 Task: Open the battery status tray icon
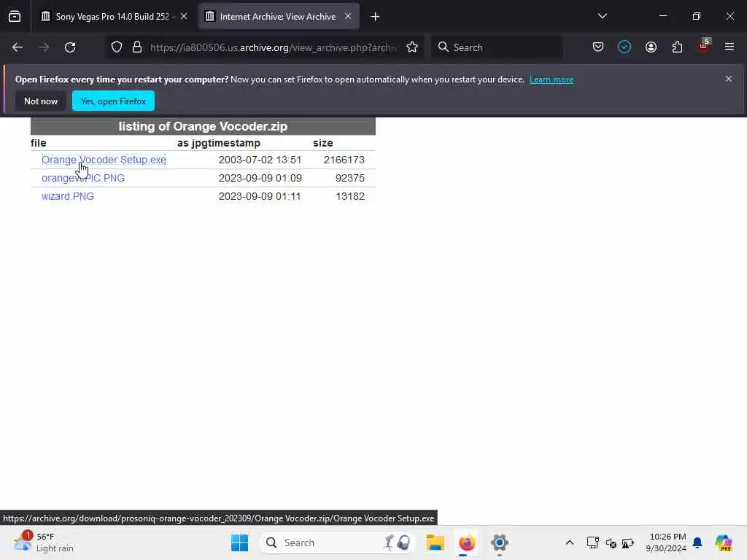[628, 542]
